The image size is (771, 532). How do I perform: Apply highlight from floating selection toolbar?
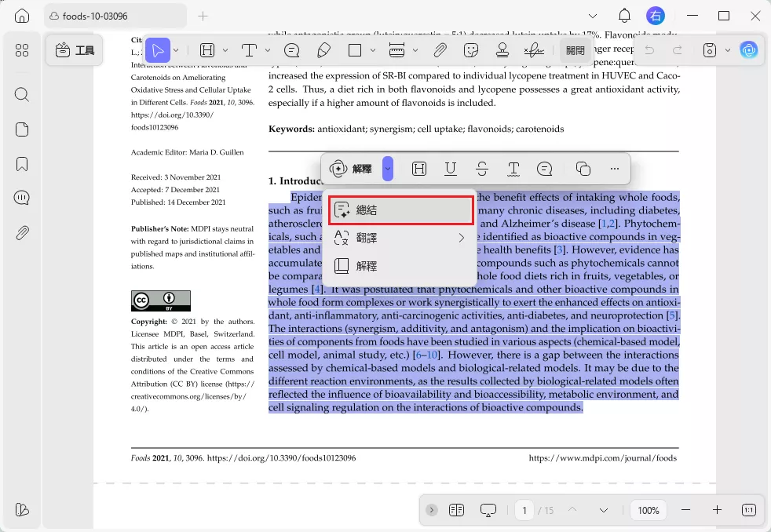pyautogui.click(x=419, y=169)
